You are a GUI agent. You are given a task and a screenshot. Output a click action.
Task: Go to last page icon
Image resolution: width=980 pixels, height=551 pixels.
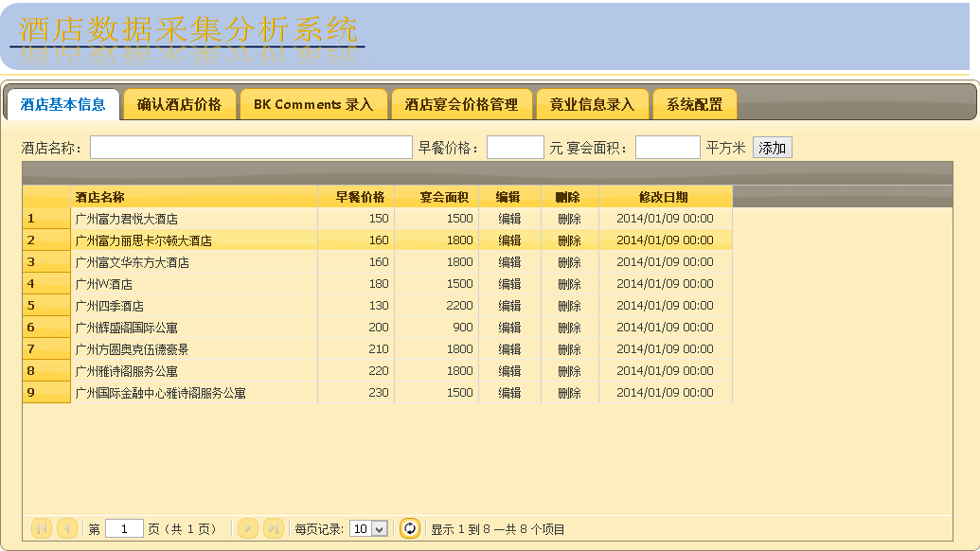[x=273, y=528]
